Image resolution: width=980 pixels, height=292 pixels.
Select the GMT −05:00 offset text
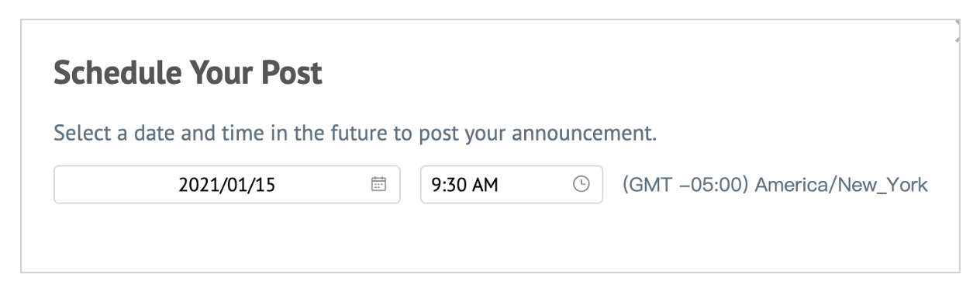pyautogui.click(x=685, y=185)
